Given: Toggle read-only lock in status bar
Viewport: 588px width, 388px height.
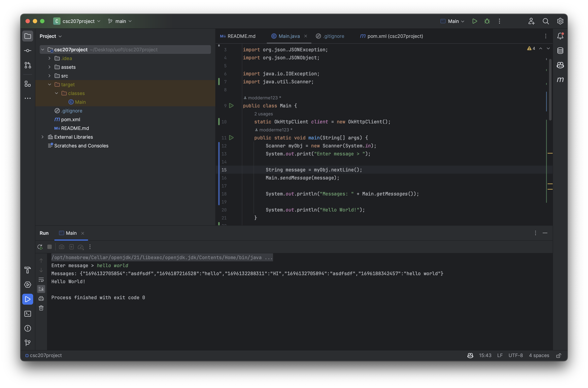Looking at the screenshot, I should 558,356.
